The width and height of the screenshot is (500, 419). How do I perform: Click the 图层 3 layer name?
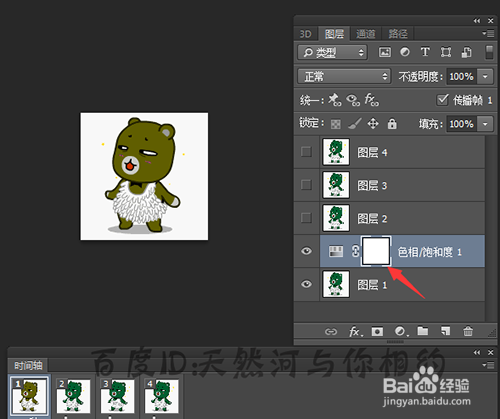click(x=372, y=186)
